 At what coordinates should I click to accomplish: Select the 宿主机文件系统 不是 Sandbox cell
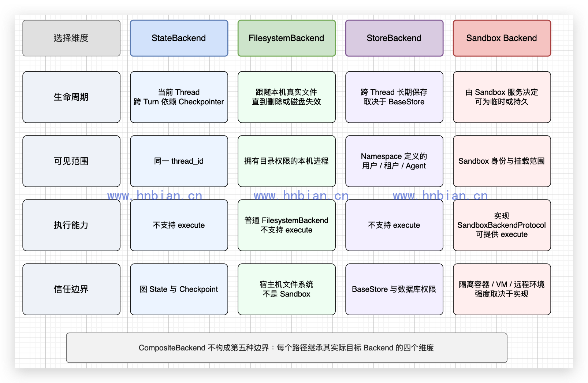click(x=287, y=289)
